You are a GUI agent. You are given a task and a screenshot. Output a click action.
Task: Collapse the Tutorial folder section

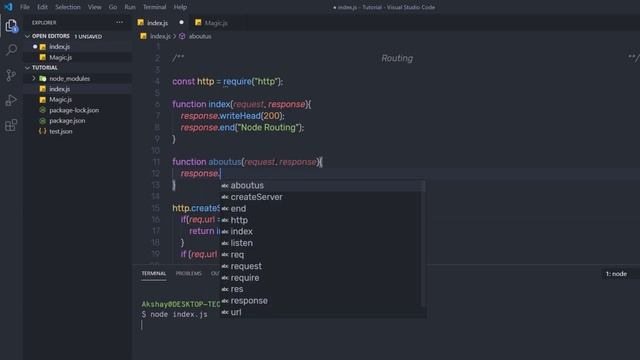(x=27, y=68)
